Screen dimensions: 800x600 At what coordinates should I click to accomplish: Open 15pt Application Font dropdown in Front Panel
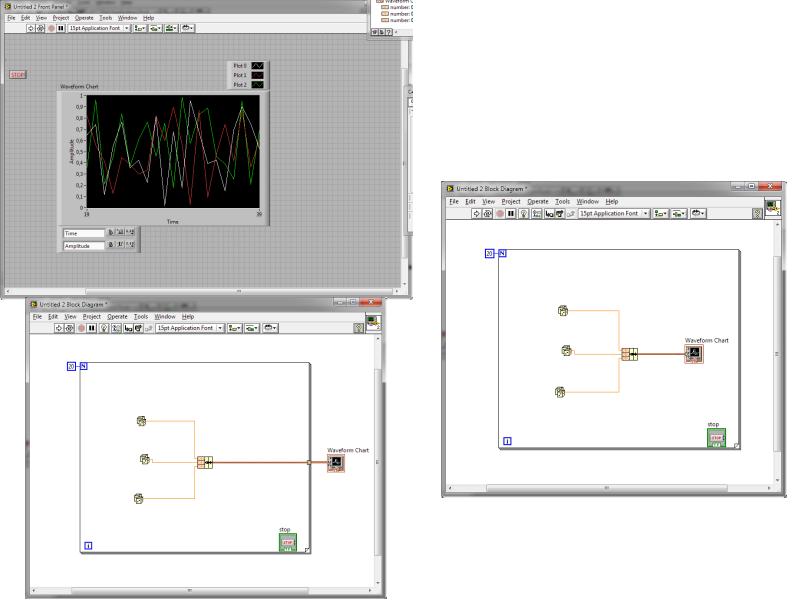pos(99,29)
